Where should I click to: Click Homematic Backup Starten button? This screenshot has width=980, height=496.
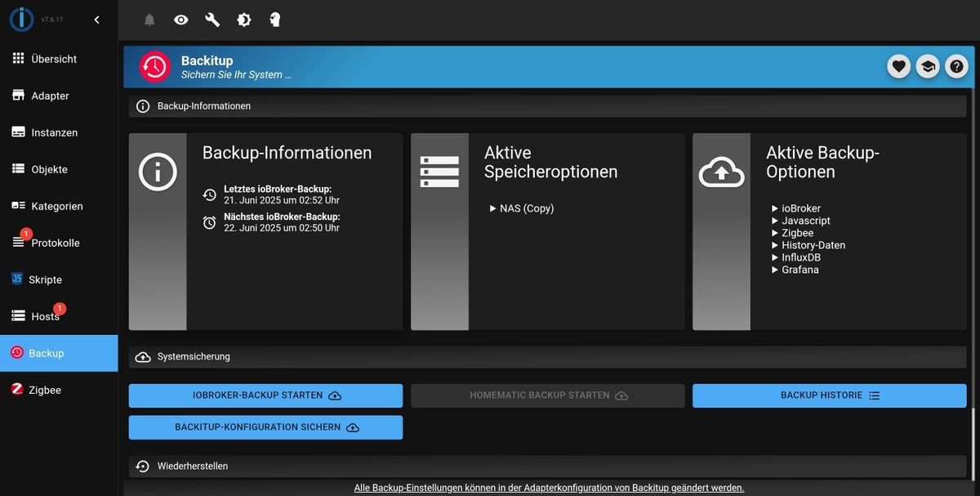click(547, 395)
